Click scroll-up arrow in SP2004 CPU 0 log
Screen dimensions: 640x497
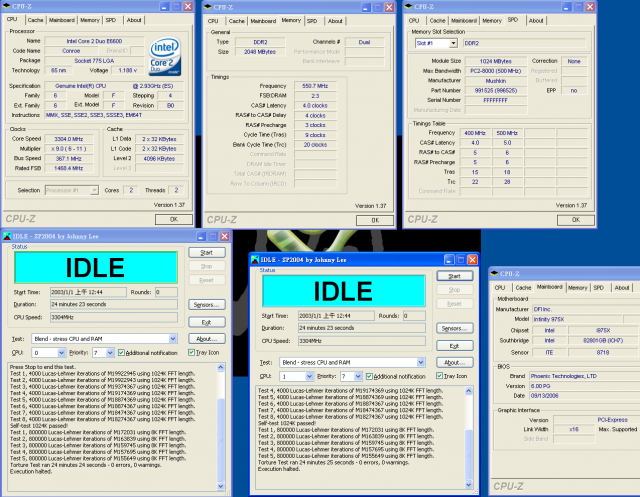[x=221, y=367]
